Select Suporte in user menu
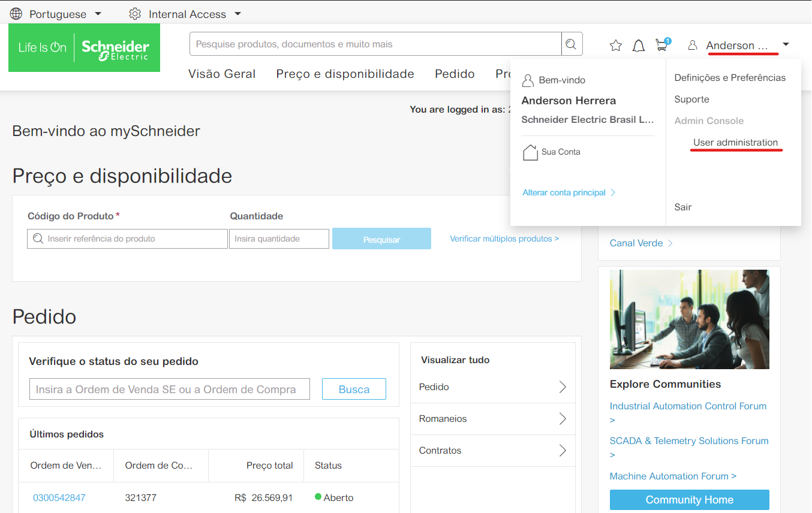Viewport: 812px width, 513px height. click(691, 99)
